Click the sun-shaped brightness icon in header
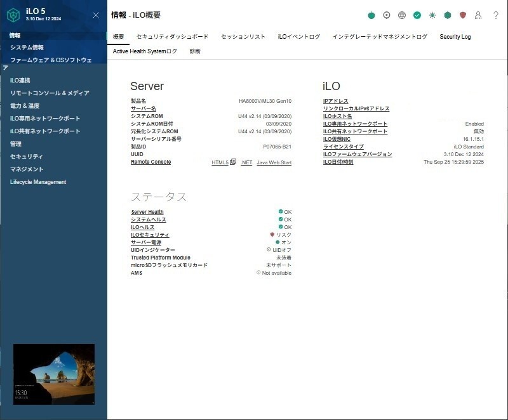This screenshot has width=508, height=420. 432,15
